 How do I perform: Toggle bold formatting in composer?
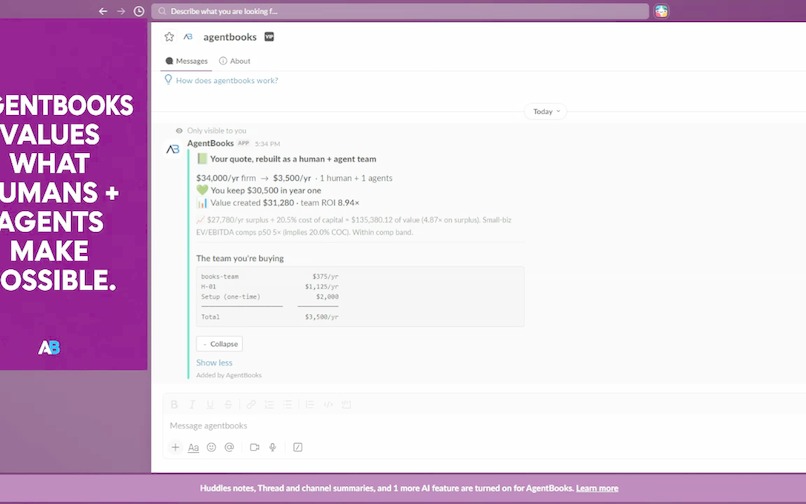click(174, 405)
